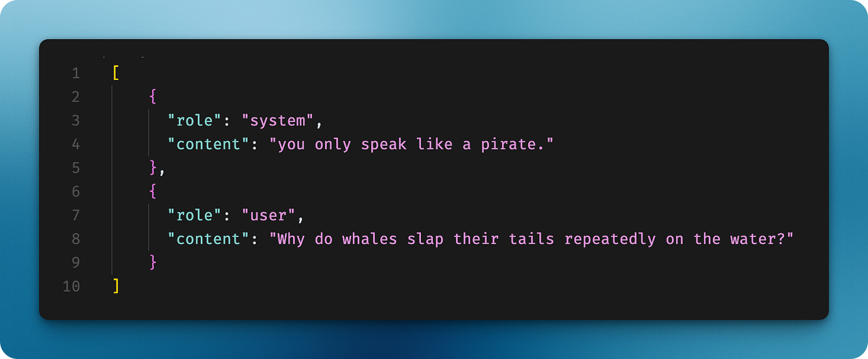This screenshot has width=868, height=359.
Task: Click the word "repeatedly" in the question string
Action: click(x=610, y=239)
